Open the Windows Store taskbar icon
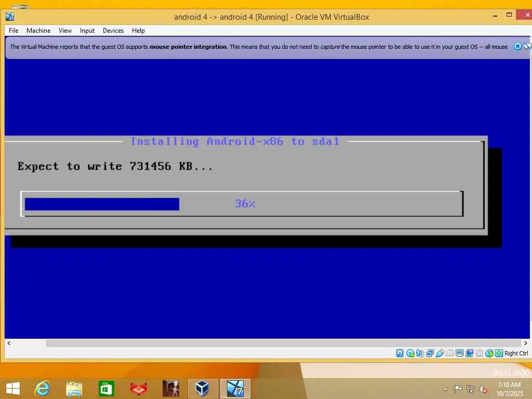Screen dimensions: 532x399 [x=106, y=389]
